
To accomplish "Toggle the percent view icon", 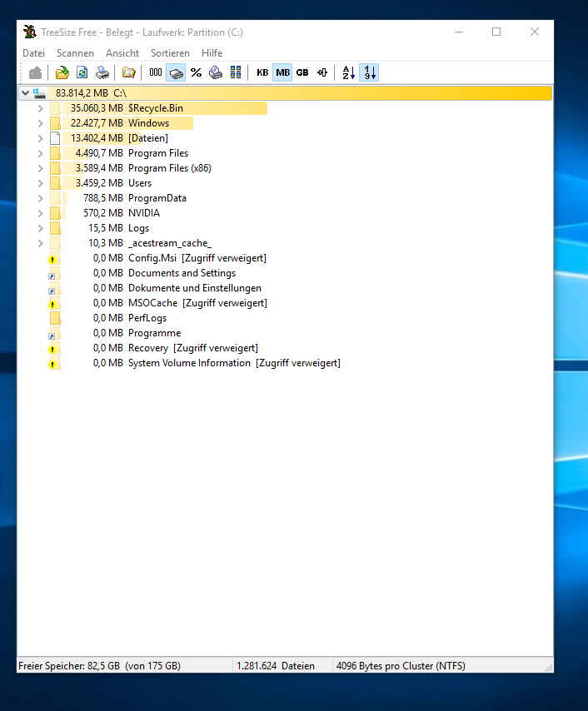I will (196, 72).
